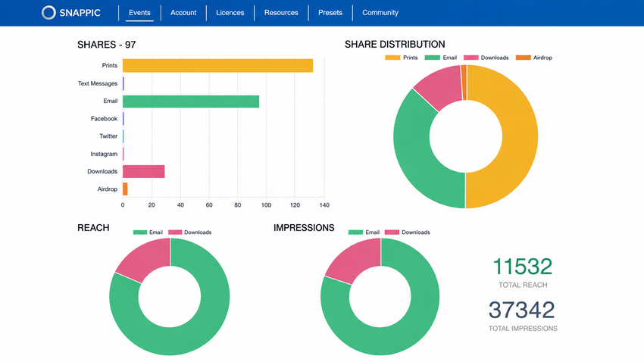The height and width of the screenshot is (362, 644).
Task: Click the Twitter bar sliver
Action: [123, 136]
